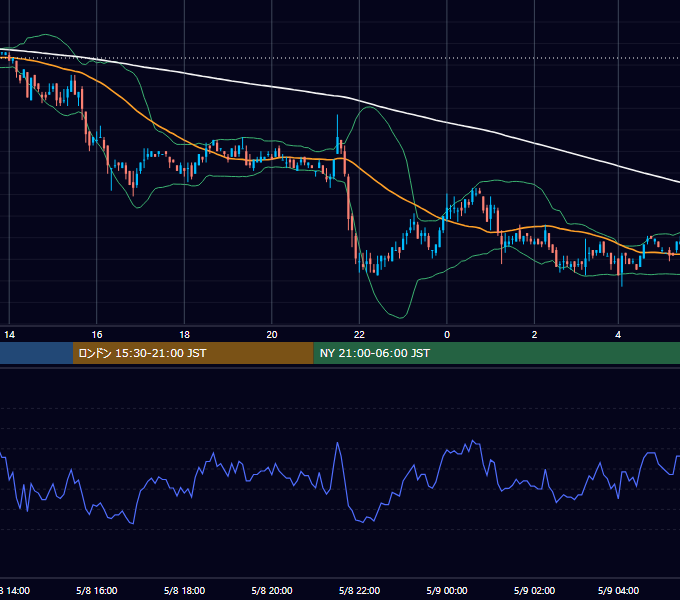Screen dimensions: 680x600
Task: Click the tall blue wick candle before 22:00
Action: [x=337, y=134]
